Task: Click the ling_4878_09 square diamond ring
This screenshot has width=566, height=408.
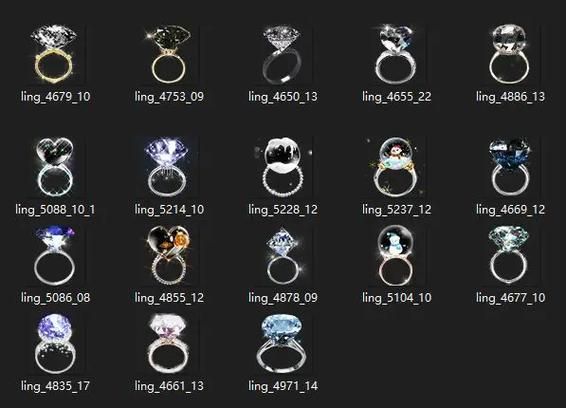Action: [283, 255]
